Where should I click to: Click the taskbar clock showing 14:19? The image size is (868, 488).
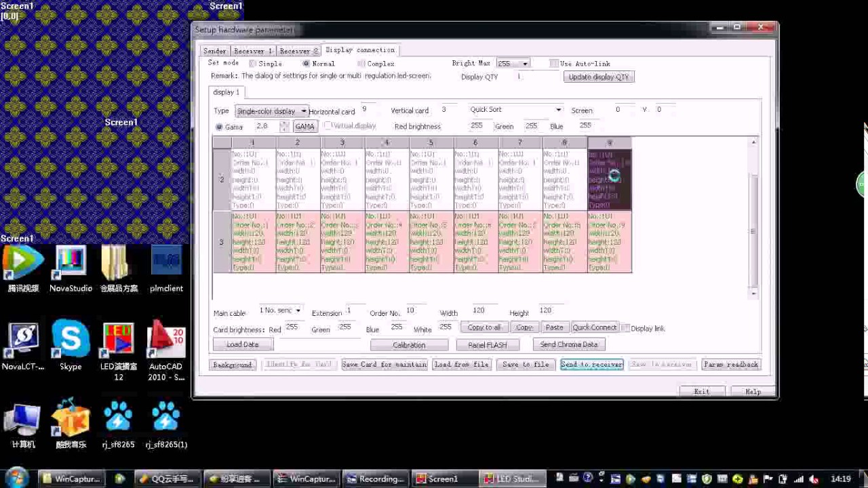tap(841, 479)
